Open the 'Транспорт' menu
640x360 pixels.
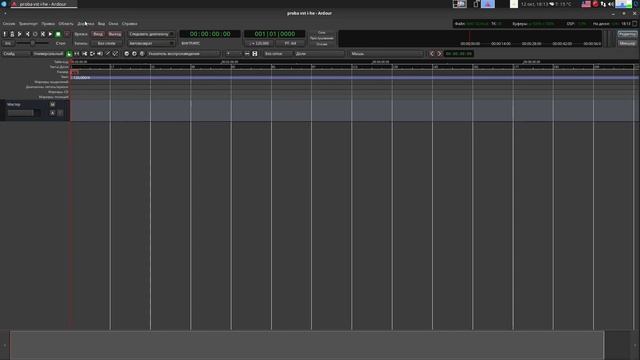(28, 24)
